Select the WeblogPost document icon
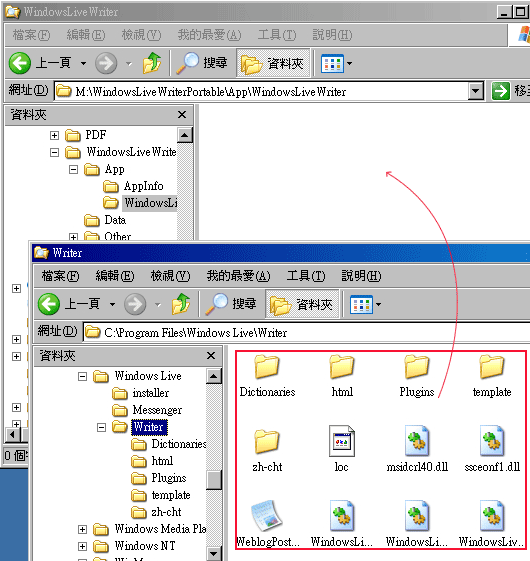 (x=267, y=515)
